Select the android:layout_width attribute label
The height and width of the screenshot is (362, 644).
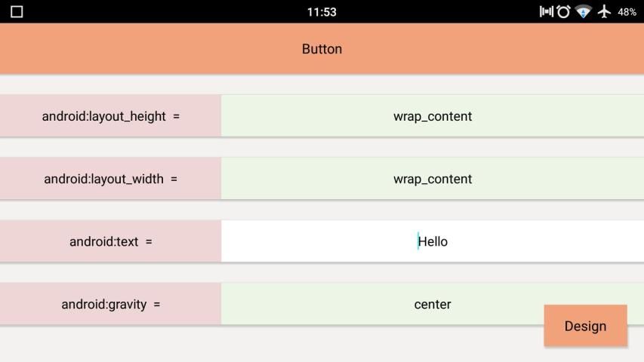click(103, 179)
